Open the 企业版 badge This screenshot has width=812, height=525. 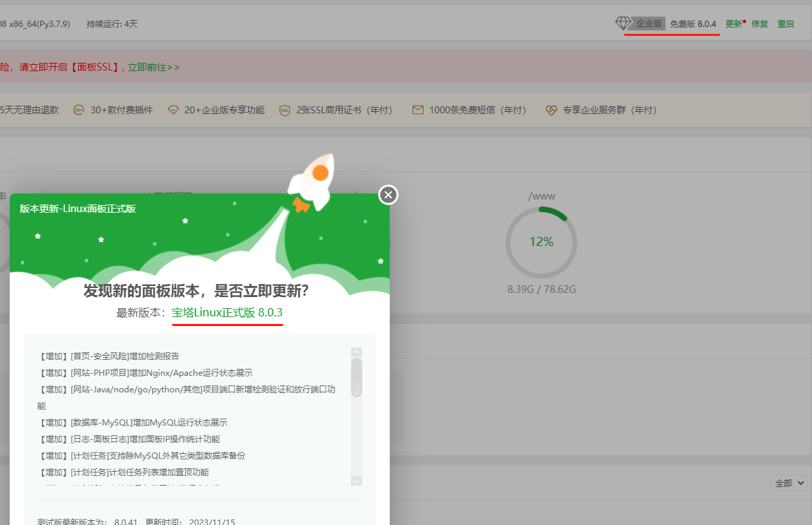point(649,23)
